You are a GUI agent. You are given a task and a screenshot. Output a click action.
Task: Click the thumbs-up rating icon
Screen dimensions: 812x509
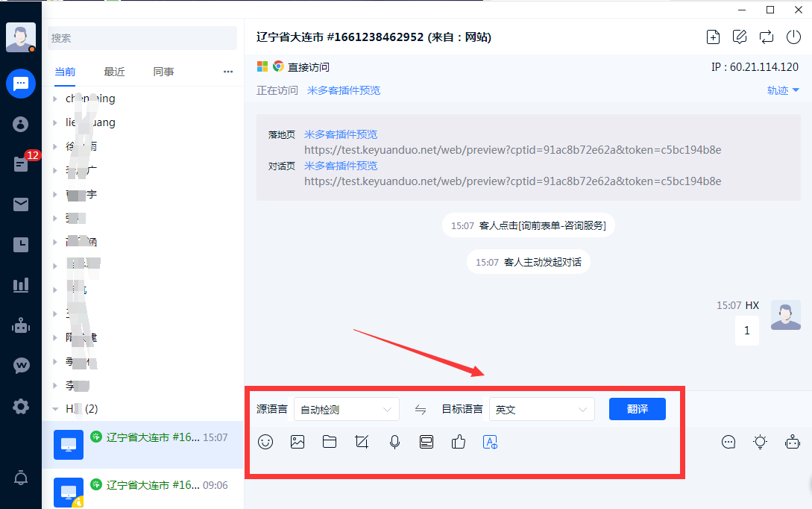point(459,442)
